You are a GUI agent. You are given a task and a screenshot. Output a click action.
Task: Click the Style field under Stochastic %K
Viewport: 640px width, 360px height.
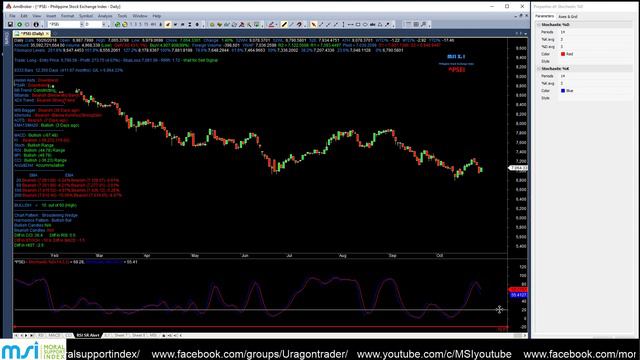click(596, 98)
